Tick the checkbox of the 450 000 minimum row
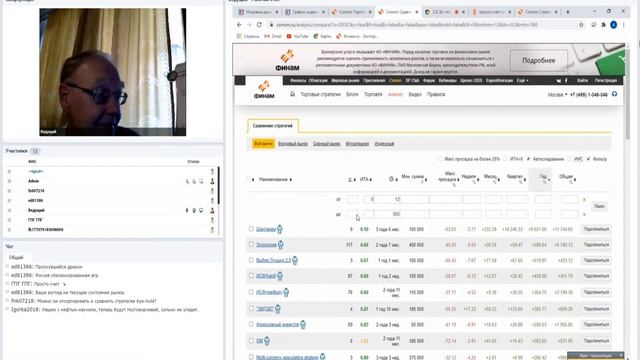 (251, 244)
